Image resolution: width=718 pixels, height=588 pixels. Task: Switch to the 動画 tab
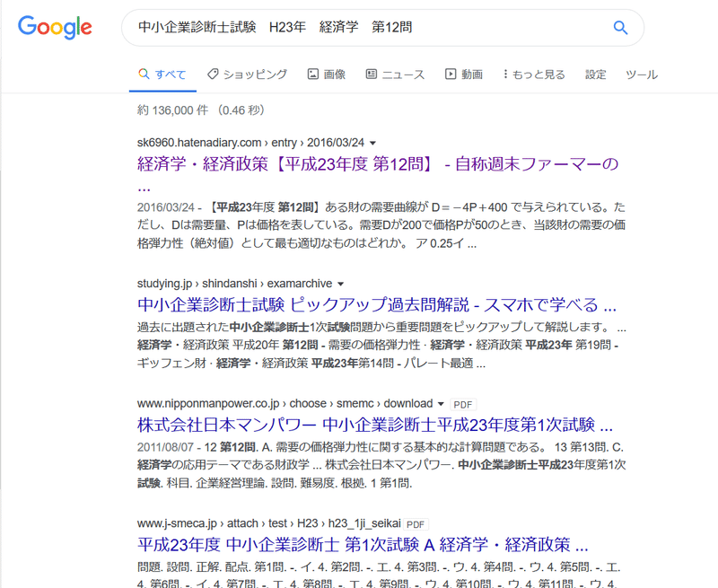click(464, 75)
